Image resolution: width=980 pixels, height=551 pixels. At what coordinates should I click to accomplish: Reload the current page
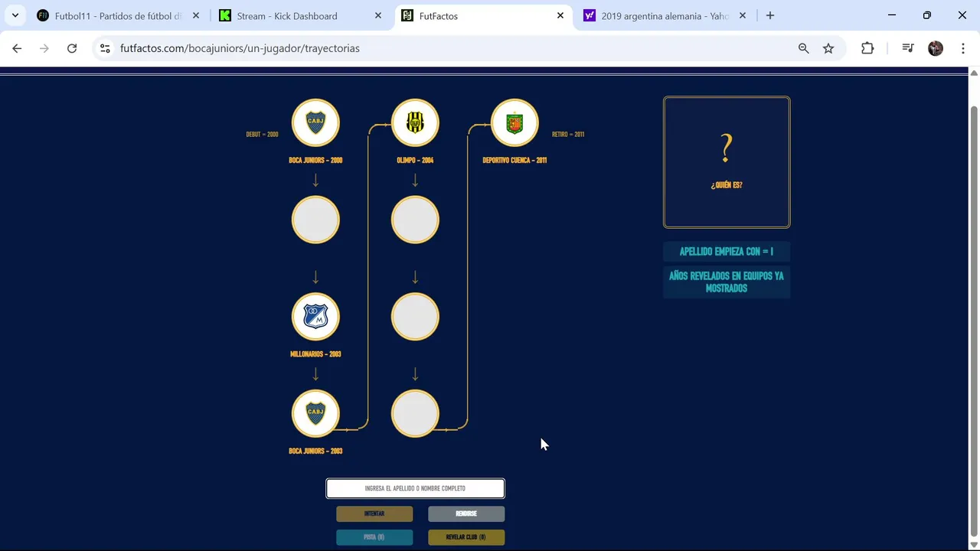point(72,48)
